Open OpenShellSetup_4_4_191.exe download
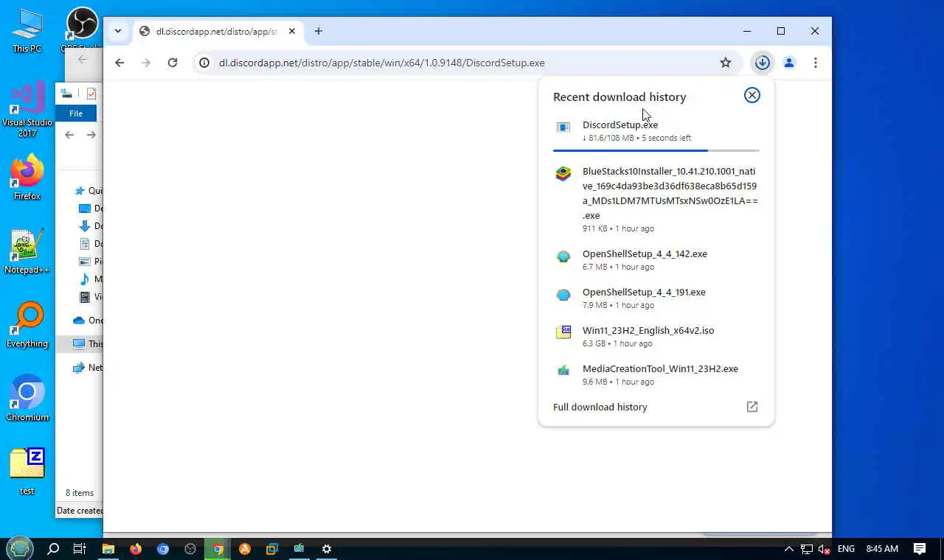The width and height of the screenshot is (944, 560). tap(656, 298)
